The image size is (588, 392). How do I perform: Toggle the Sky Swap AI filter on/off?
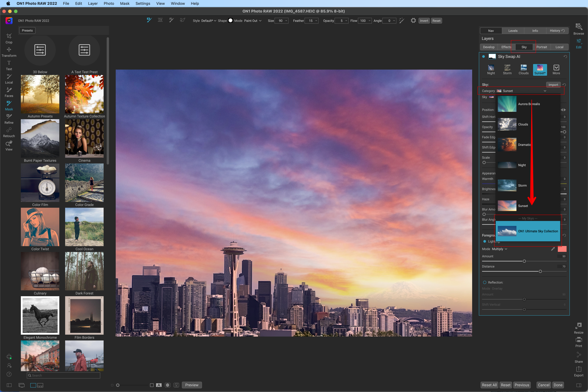tap(483, 56)
